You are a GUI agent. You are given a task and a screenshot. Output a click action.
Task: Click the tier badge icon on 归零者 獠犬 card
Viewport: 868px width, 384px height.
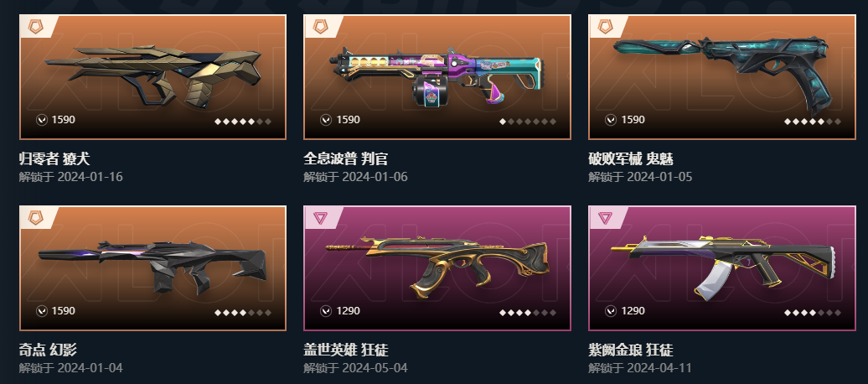(x=35, y=26)
